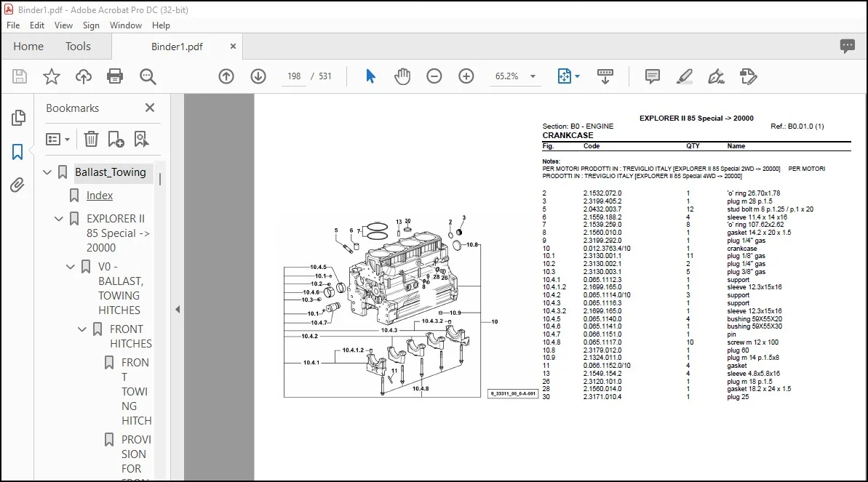Open the Index bookmark link
Viewport: 868px width, 482px height.
tap(100, 196)
